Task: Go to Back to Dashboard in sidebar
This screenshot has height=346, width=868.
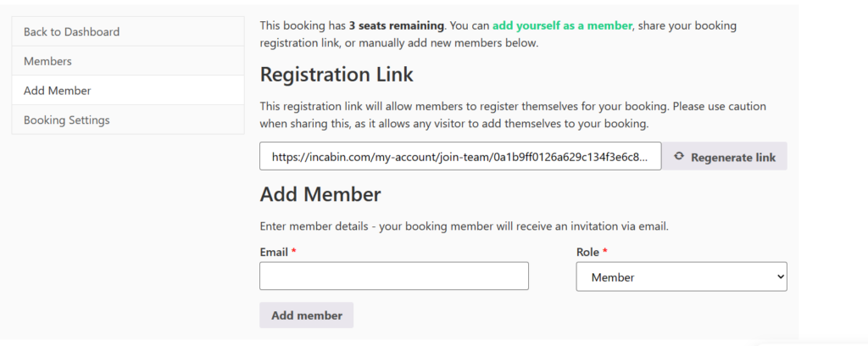Action: 71,31
